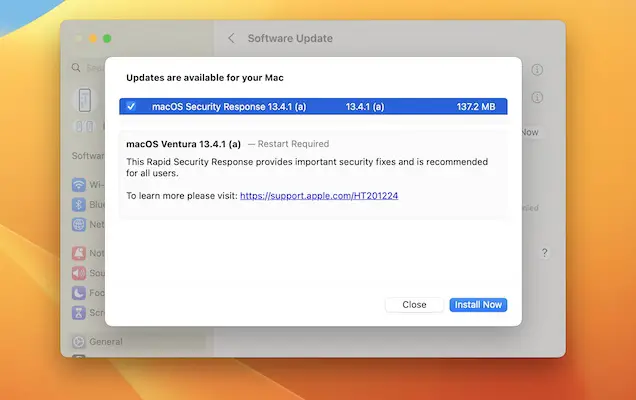The width and height of the screenshot is (636, 400).
Task: Open help with the question mark button
Action: 544,253
